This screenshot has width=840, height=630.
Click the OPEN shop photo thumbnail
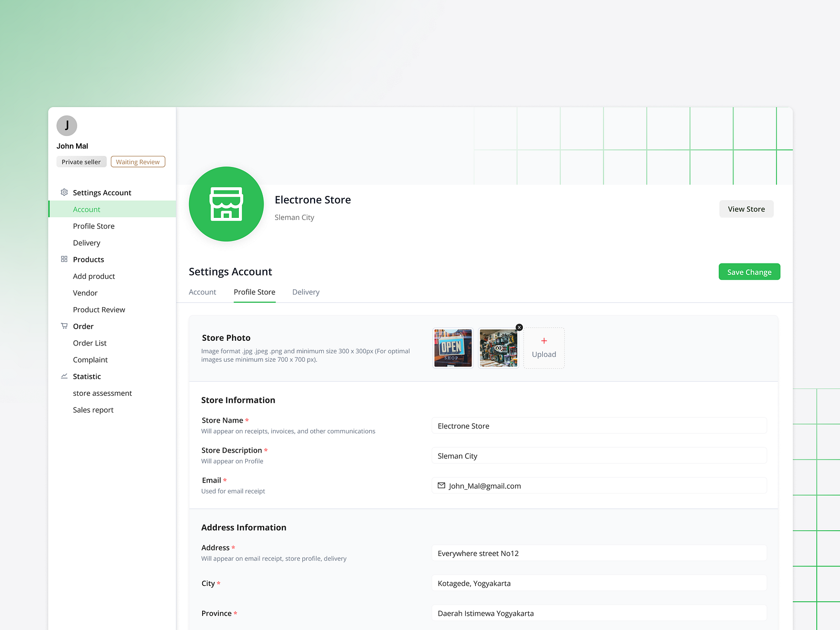point(453,348)
